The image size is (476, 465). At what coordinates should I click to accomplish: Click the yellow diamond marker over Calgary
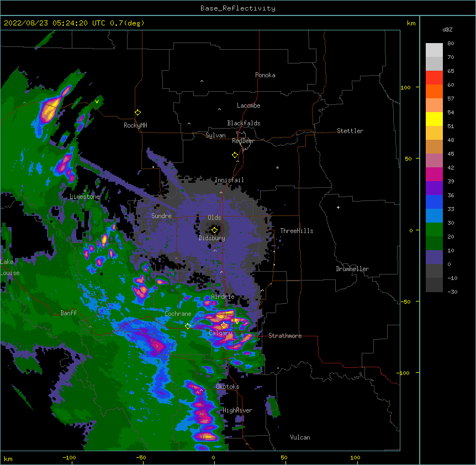pos(224,325)
